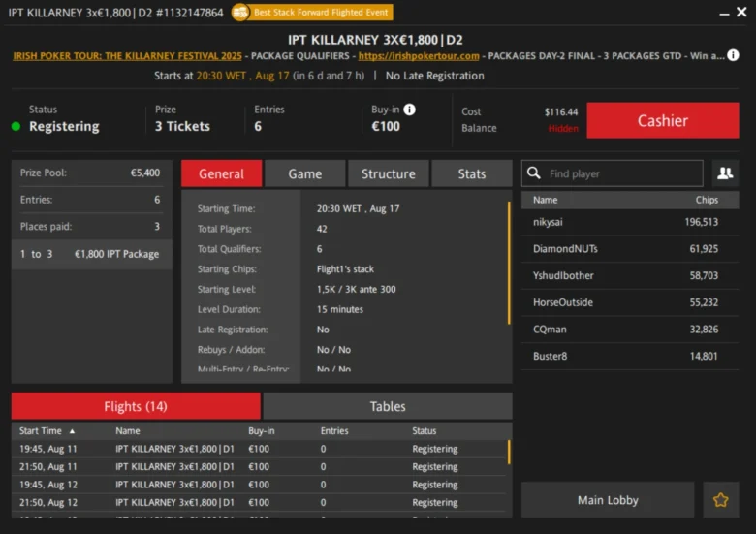Select the 21:50, Aug 11 flight row
The image size is (756, 534).
click(260, 466)
